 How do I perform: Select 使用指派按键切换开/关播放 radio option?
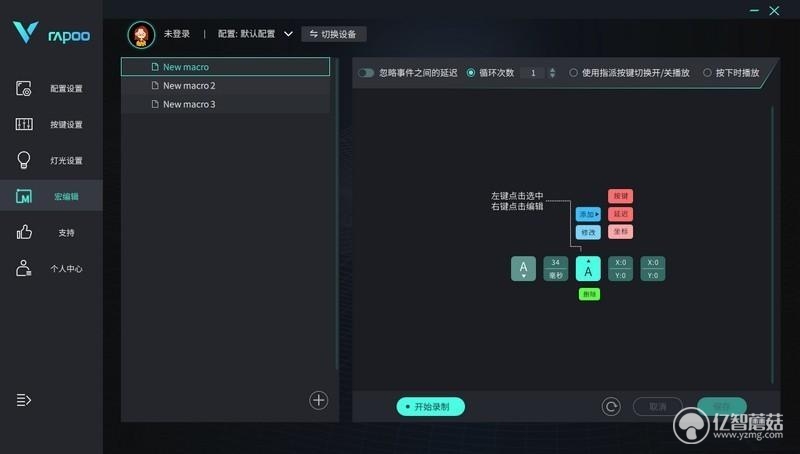pyautogui.click(x=573, y=73)
